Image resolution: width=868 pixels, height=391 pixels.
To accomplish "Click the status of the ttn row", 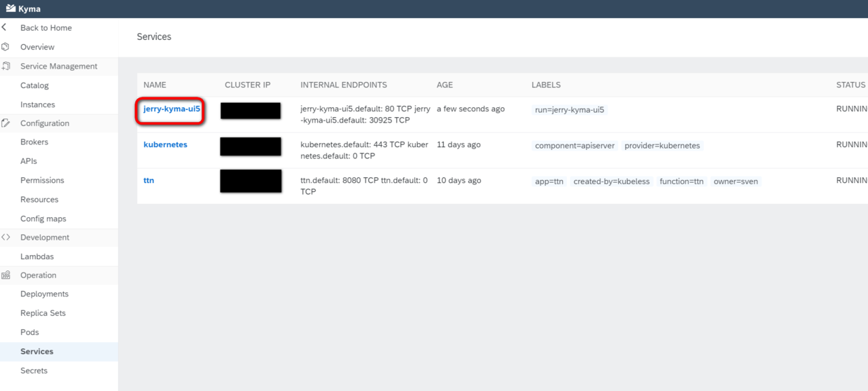I will coord(852,181).
